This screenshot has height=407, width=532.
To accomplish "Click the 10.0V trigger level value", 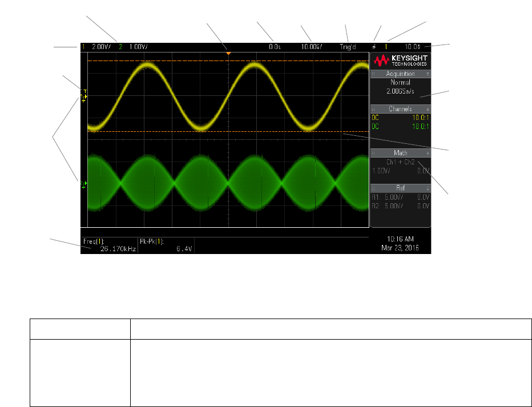I will [413, 47].
